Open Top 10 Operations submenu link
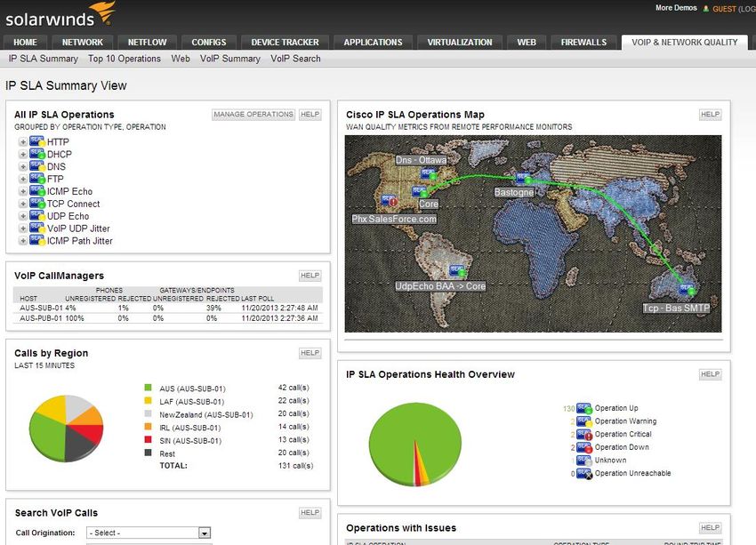756x545 pixels. click(125, 59)
